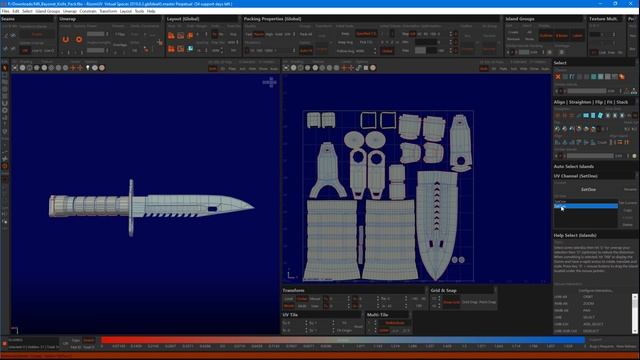The width and height of the screenshot is (640, 360).
Task: Click the red-blue stretch gradient bar
Action: click(343, 340)
